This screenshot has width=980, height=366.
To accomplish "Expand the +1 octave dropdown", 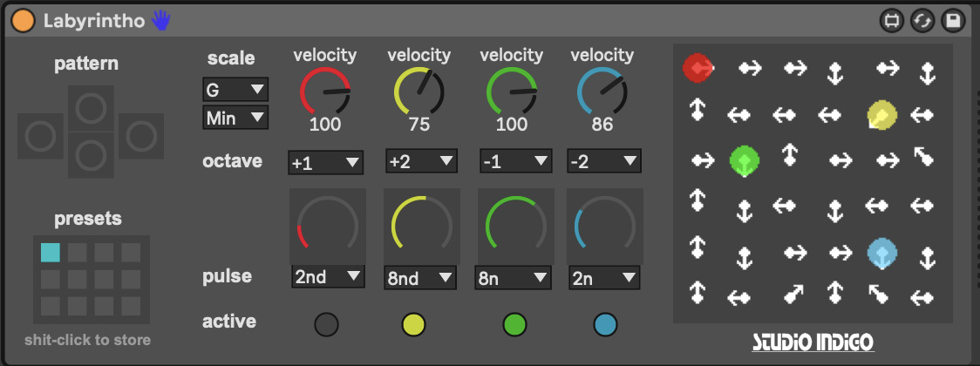I will 326,161.
